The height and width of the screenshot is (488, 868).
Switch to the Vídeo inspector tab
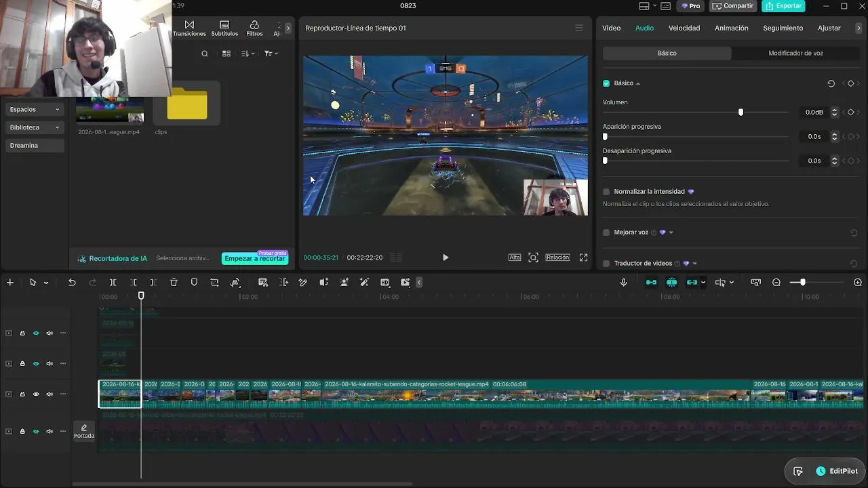[612, 28]
